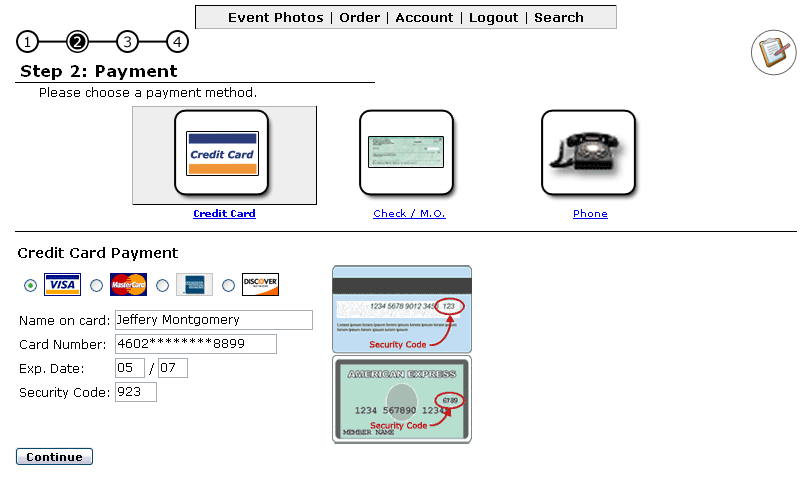Choose the Credit Card payment icon
The width and height of the screenshot is (812, 483).
pos(222,153)
